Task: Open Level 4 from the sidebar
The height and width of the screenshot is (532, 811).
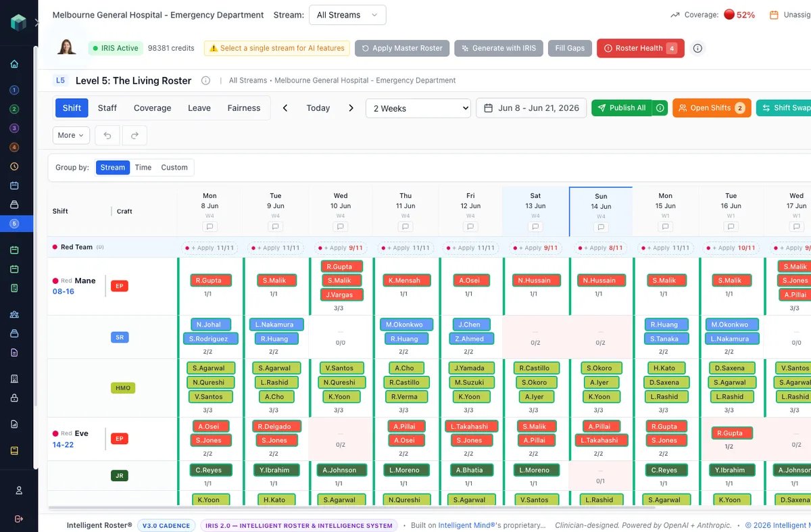Action: tap(14, 147)
